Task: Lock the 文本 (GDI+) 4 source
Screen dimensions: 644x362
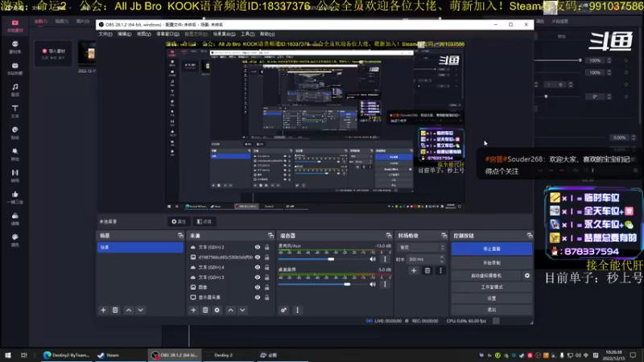Action: (x=267, y=267)
